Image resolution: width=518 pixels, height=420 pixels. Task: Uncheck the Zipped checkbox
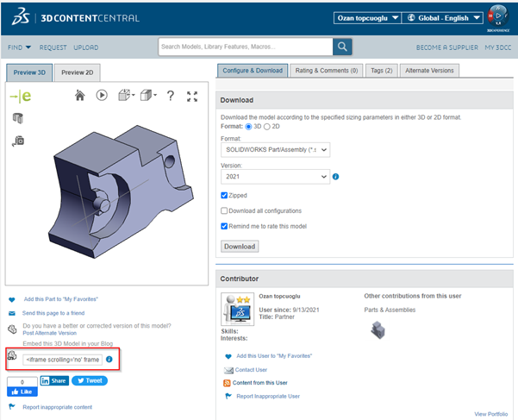225,196
